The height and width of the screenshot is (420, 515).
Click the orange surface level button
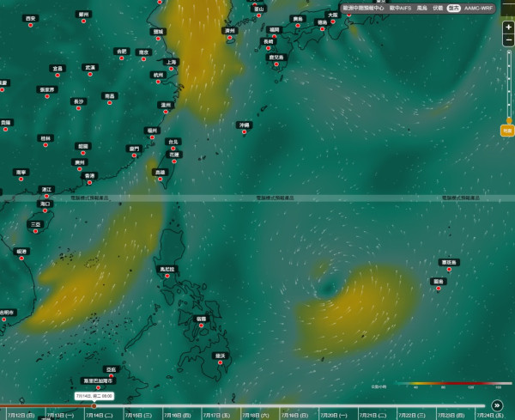(507, 131)
